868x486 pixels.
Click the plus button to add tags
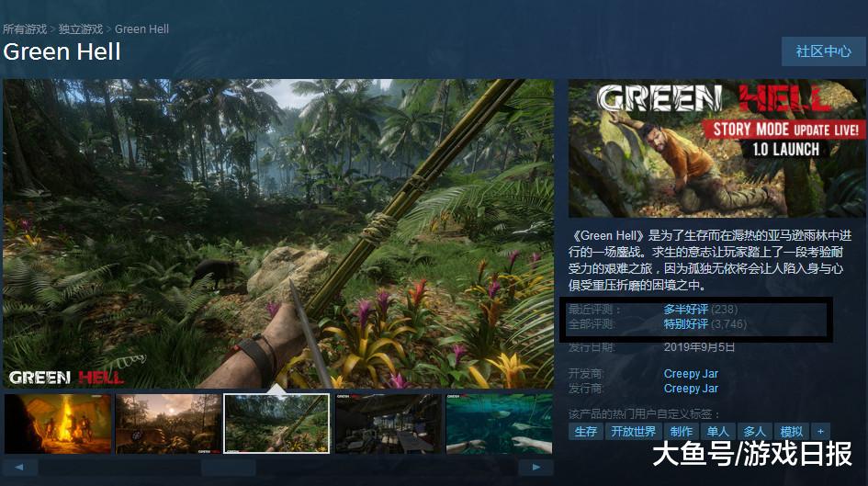820,431
